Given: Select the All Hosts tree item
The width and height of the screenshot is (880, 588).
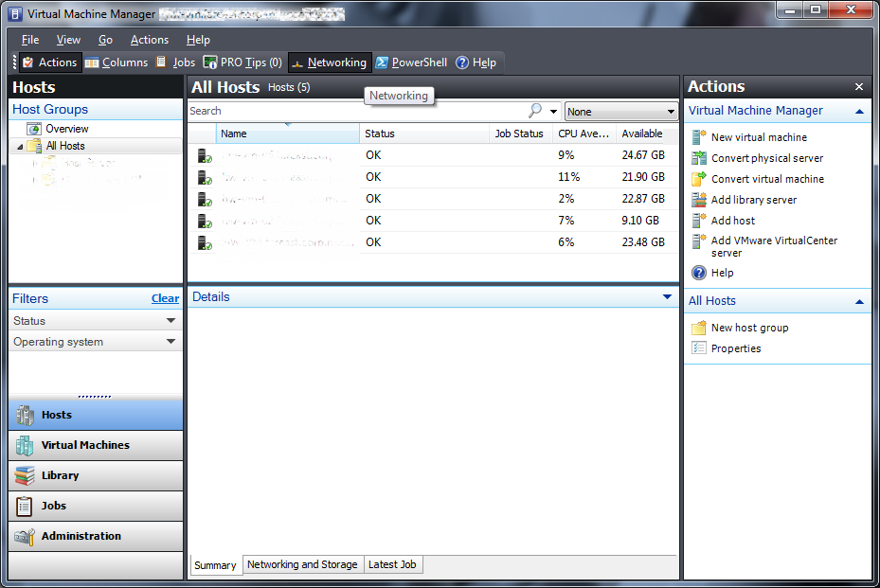Looking at the screenshot, I should click(x=65, y=146).
